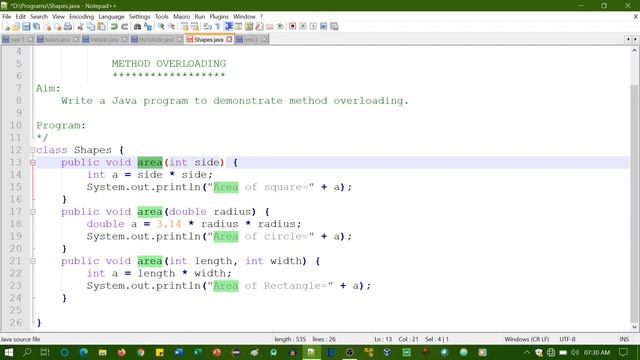This screenshot has height=360, width=640.
Task: Open the Run menu
Action: [200, 17]
